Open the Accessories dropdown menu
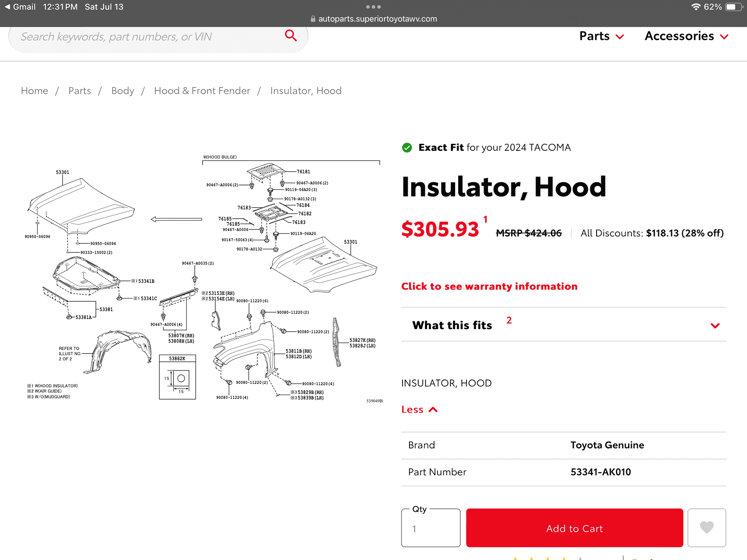Image resolution: width=747 pixels, height=560 pixels. (686, 36)
